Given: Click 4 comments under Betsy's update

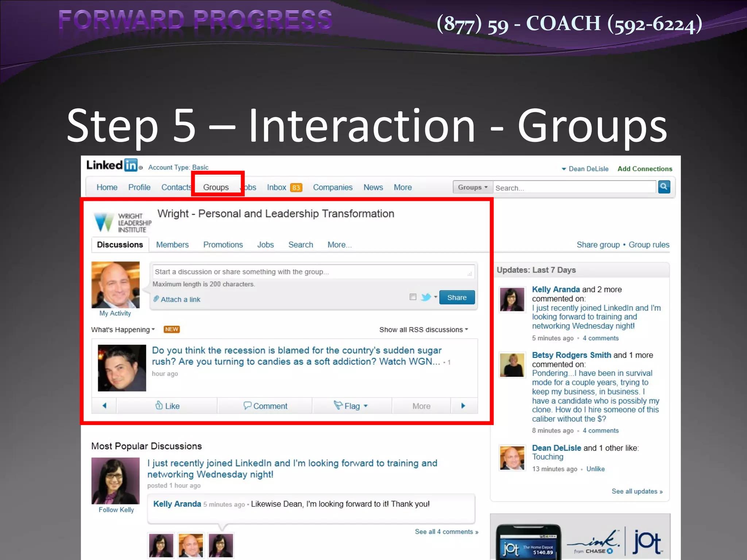Looking at the screenshot, I should click(x=600, y=430).
